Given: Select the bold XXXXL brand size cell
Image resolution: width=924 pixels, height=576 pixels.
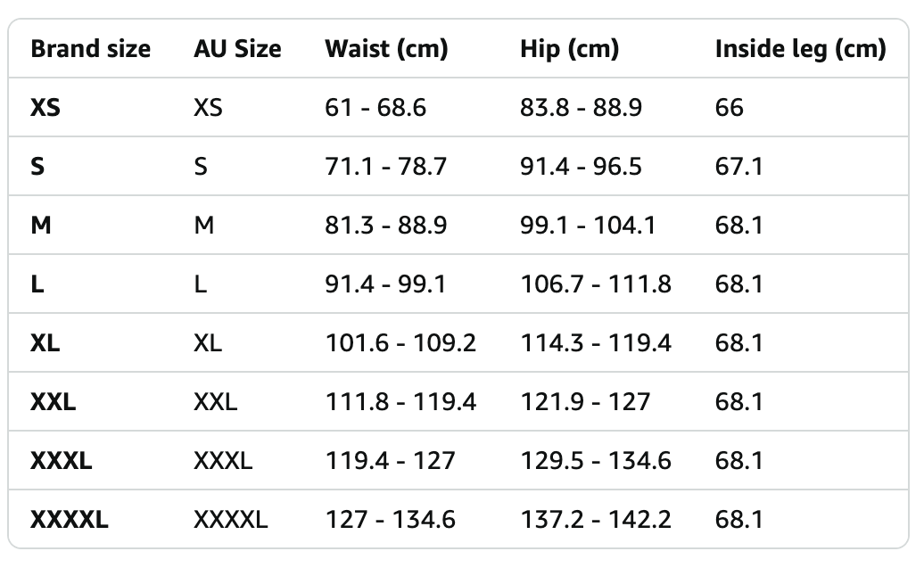Looking at the screenshot, I should (70, 520).
